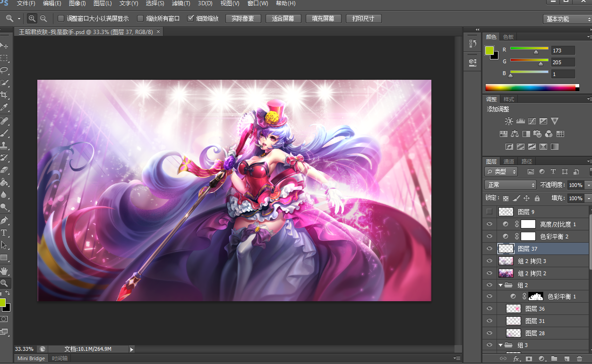Select the Horizontal Type tool
This screenshot has height=364, width=592.
tap(4, 233)
